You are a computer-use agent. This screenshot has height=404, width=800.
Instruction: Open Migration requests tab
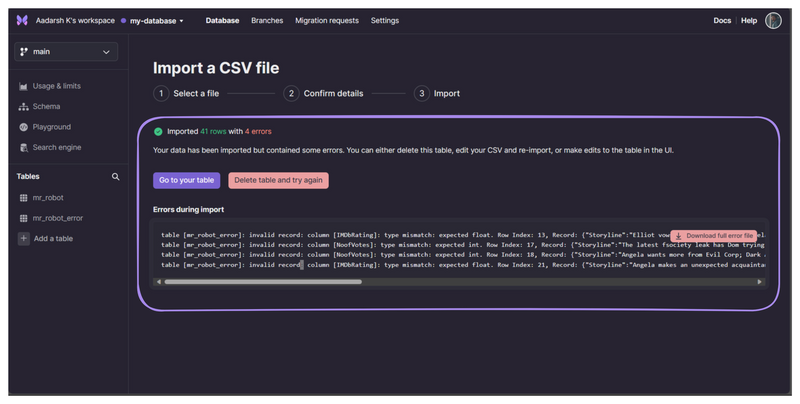[327, 20]
